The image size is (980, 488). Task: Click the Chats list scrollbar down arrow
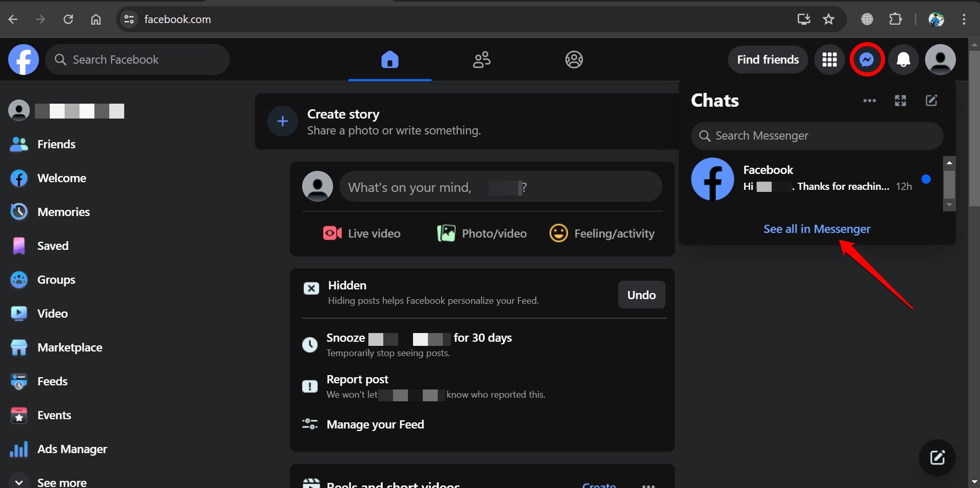coord(949,205)
